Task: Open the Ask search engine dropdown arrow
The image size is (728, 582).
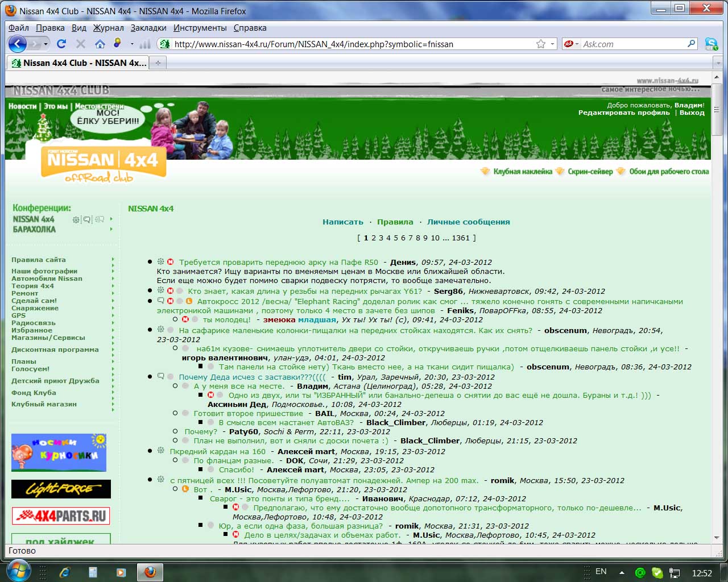Action: pyautogui.click(x=577, y=44)
